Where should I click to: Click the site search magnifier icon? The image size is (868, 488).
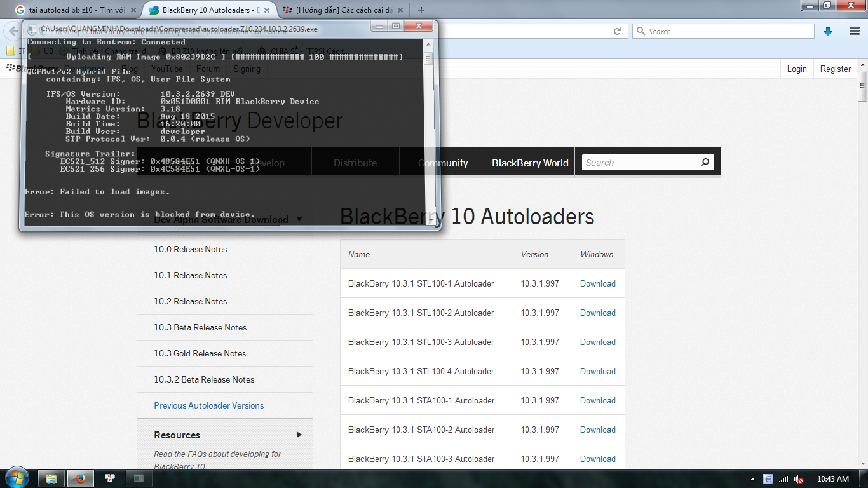tap(705, 163)
